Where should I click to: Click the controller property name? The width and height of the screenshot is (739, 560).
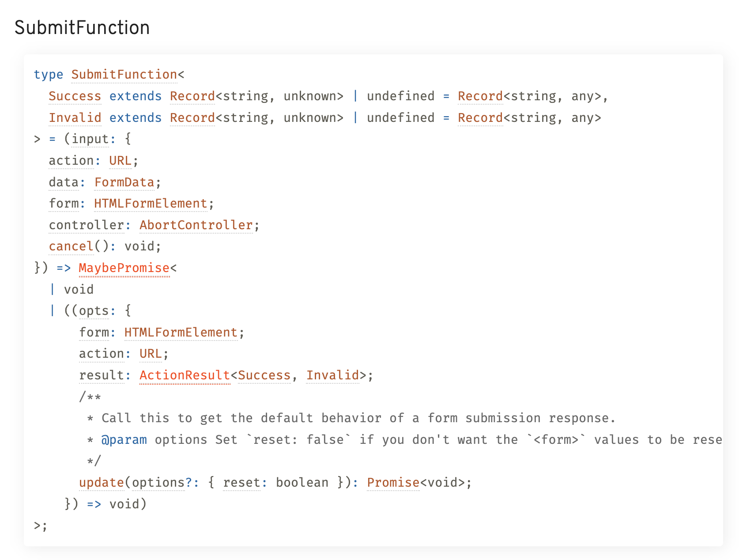point(87,225)
